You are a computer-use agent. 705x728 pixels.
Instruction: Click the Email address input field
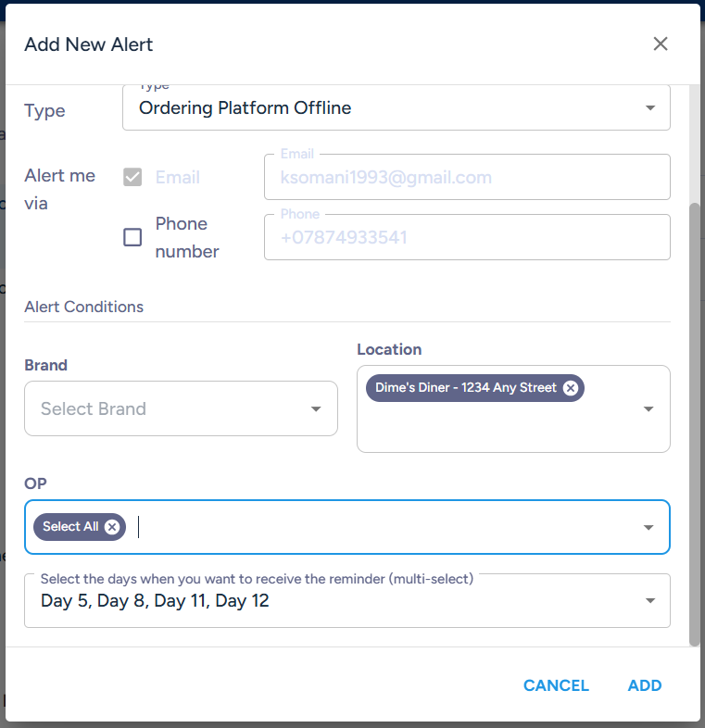467,177
